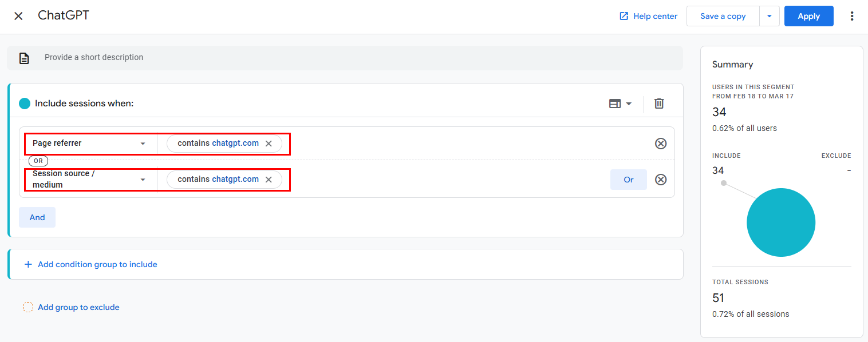Screen dimensions: 868x342
Task: Add another Or condition
Action: [628, 180]
